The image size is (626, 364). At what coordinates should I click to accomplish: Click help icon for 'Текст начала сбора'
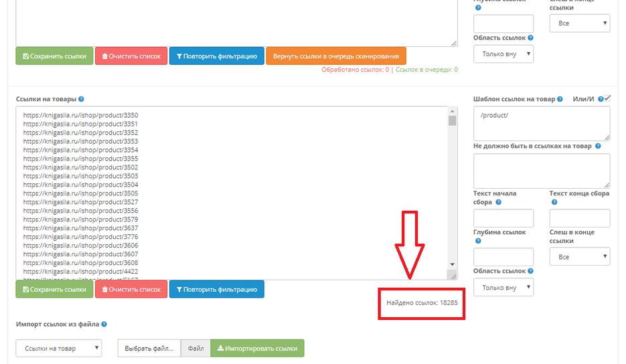[x=499, y=202]
